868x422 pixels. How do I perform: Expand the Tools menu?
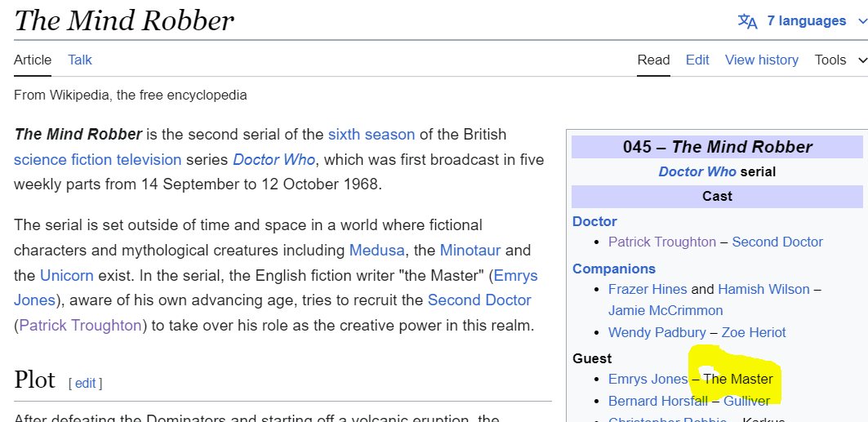point(840,60)
